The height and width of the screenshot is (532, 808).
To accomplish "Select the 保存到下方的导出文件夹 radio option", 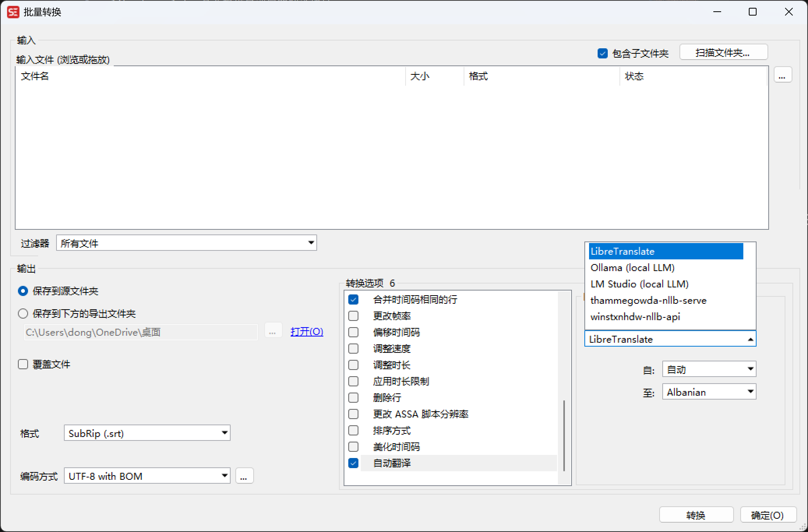I will coord(23,313).
